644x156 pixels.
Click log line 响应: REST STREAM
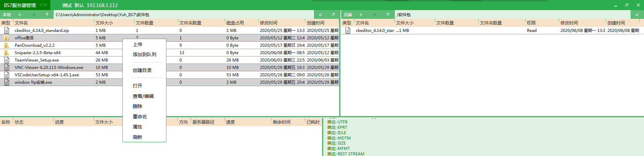pyautogui.click(x=346, y=154)
